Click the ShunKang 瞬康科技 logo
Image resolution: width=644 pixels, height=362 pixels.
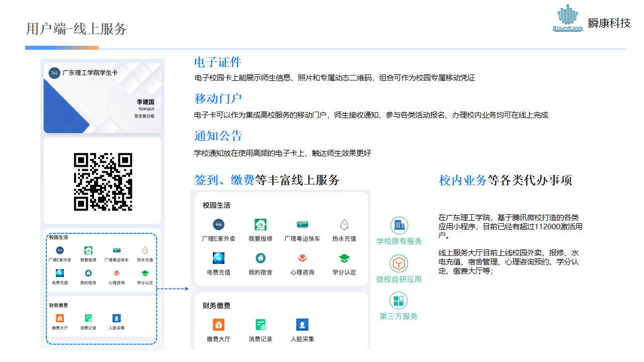pos(591,19)
